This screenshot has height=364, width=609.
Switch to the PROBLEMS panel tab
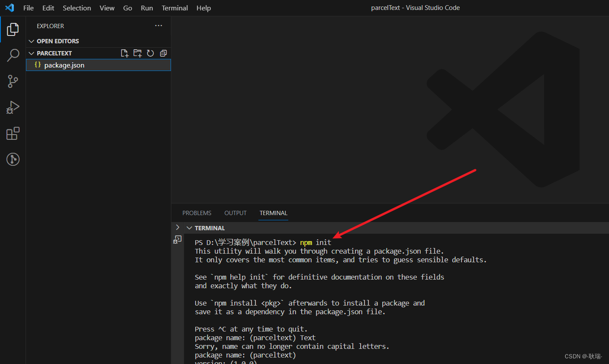197,213
